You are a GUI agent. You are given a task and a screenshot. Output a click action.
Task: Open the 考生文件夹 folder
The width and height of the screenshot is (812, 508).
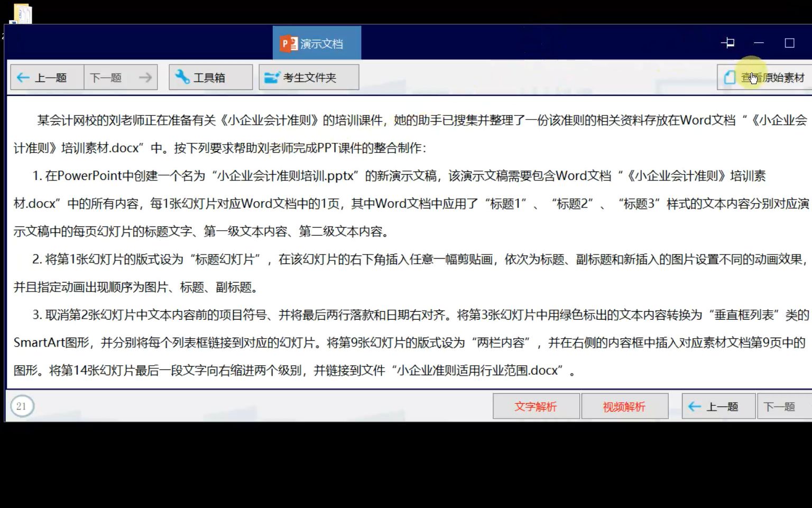pyautogui.click(x=309, y=78)
